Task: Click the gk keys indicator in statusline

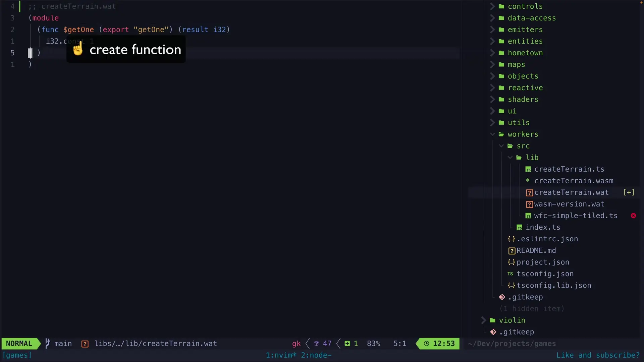Action: coord(296,344)
